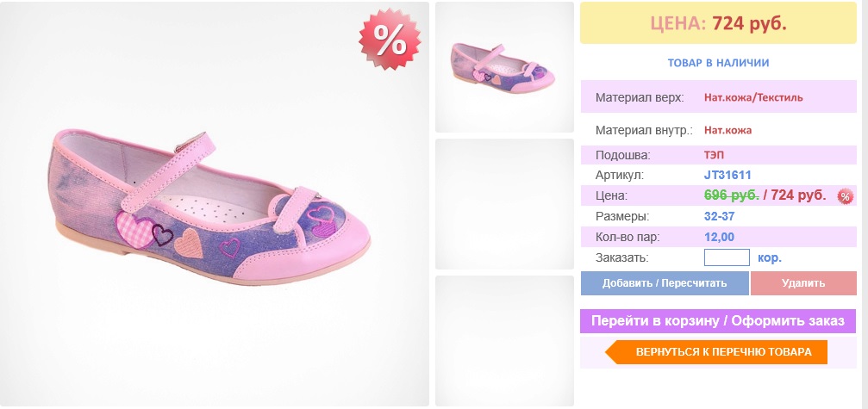Open Перейти в корзину / Оформить заказ
Viewport: 868px width, 409px height.
coord(718,321)
